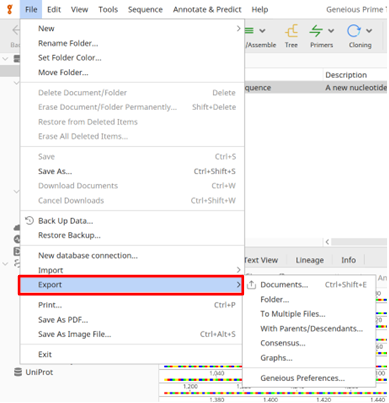This screenshot has height=403, width=389.
Task: Select Back Up Data entry
Action: pyautogui.click(x=132, y=221)
